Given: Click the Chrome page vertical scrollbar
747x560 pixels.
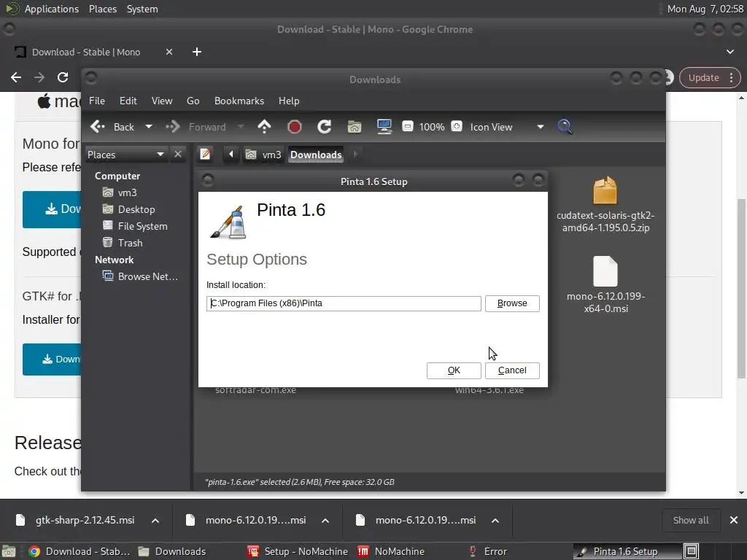Looking at the screenshot, I should pyautogui.click(x=741, y=289).
